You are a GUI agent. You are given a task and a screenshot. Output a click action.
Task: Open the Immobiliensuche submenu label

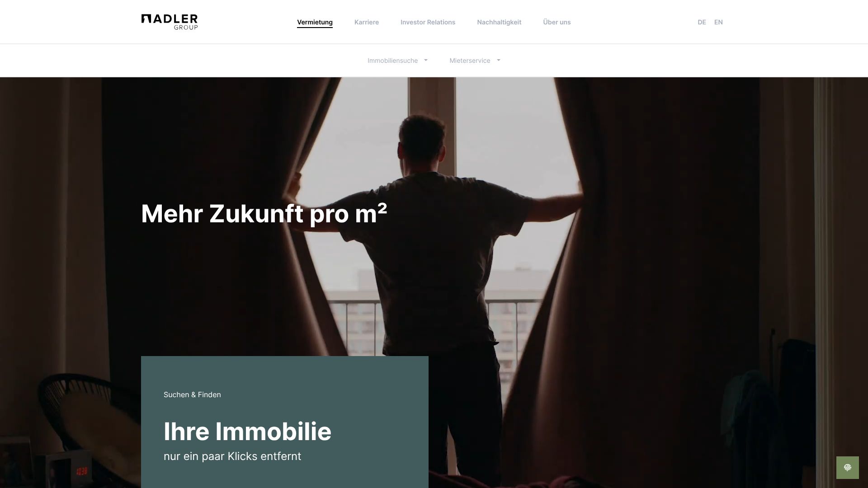coord(392,61)
